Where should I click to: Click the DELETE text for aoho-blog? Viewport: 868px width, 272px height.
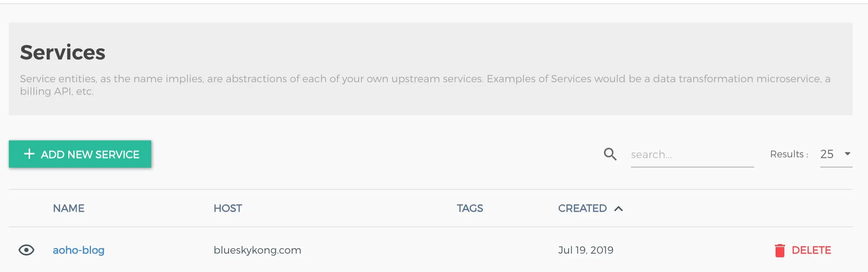point(811,250)
